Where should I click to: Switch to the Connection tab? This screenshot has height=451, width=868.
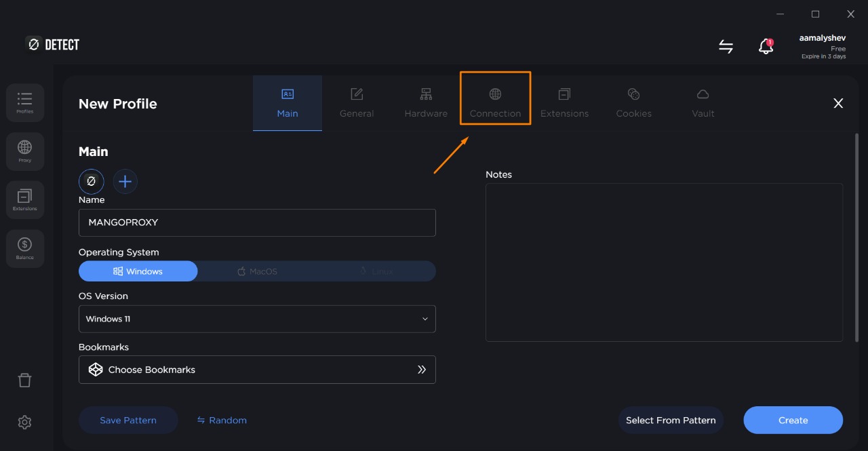click(495, 103)
